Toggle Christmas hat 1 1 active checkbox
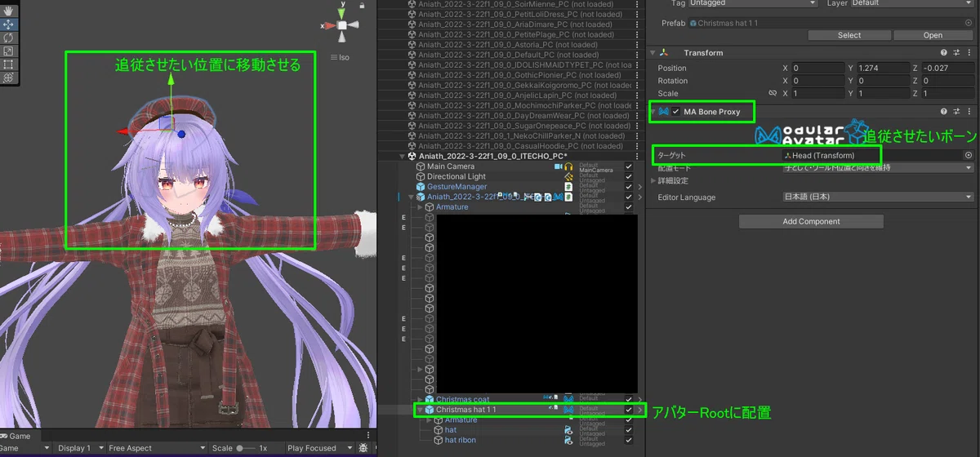This screenshot has height=457, width=980. 628,410
